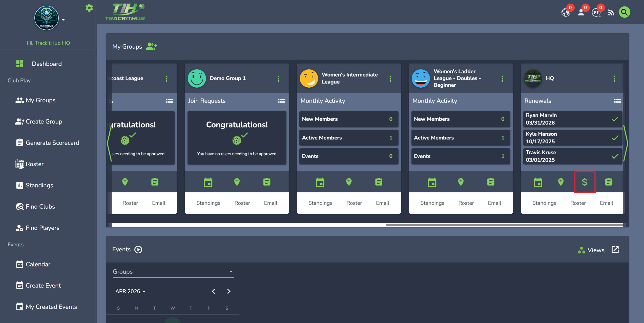The width and height of the screenshot is (644, 323).
Task: Go to previous calendar month
Action: (x=214, y=291)
